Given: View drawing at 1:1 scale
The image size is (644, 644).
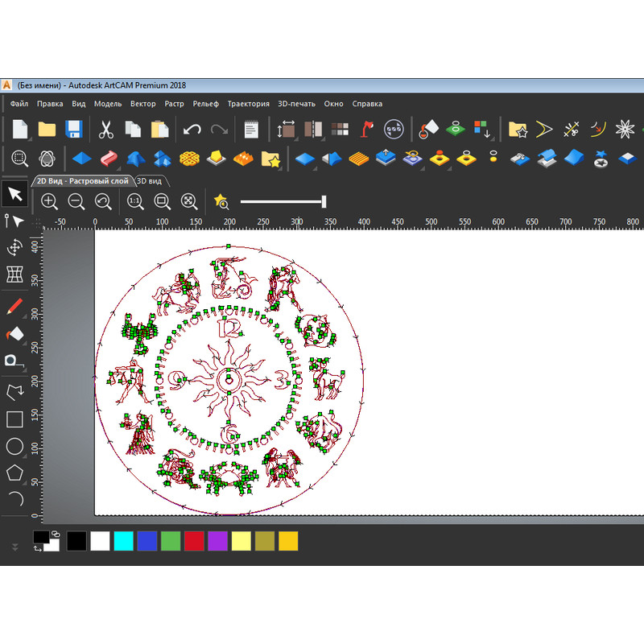Looking at the screenshot, I should coord(135,201).
